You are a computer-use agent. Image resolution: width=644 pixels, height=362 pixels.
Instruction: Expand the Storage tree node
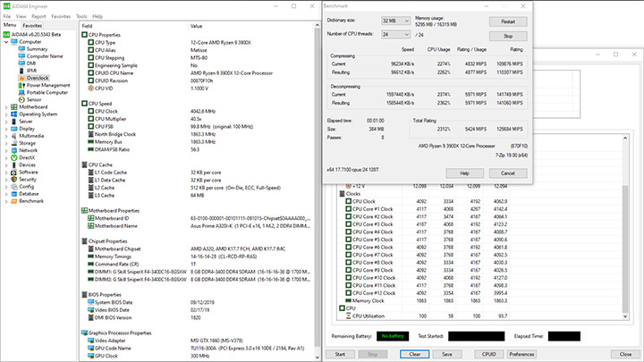point(6,143)
